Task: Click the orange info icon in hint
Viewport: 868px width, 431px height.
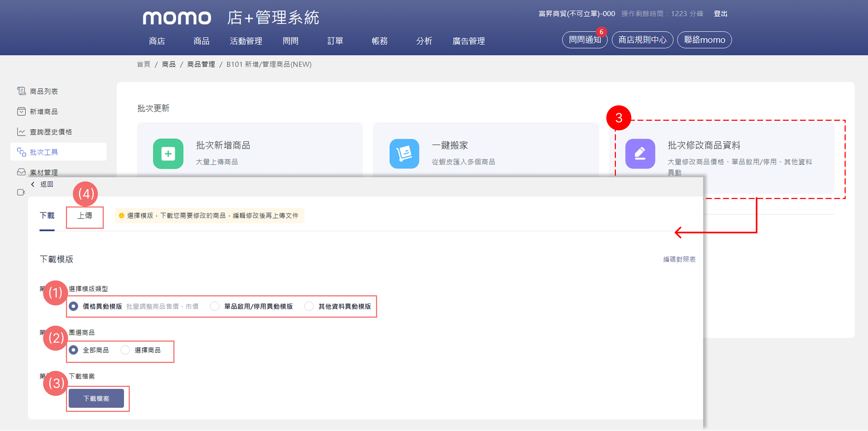Action: click(121, 216)
